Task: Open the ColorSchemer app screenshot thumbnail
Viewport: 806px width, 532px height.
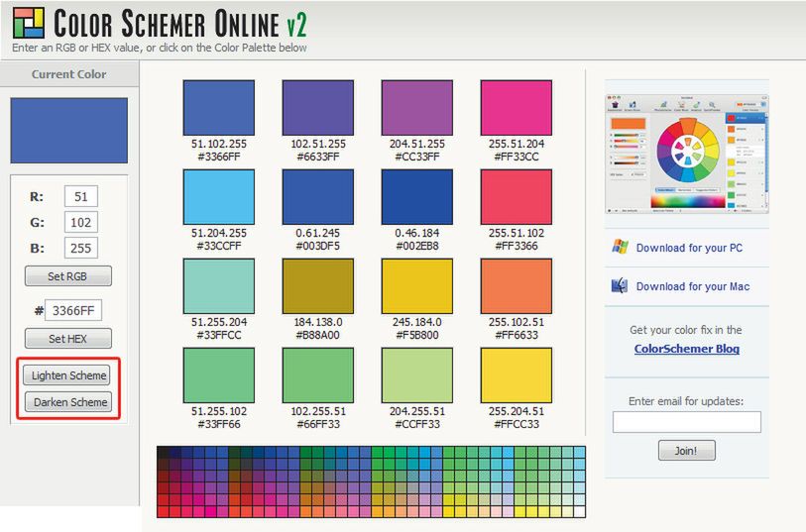Action: coord(687,155)
